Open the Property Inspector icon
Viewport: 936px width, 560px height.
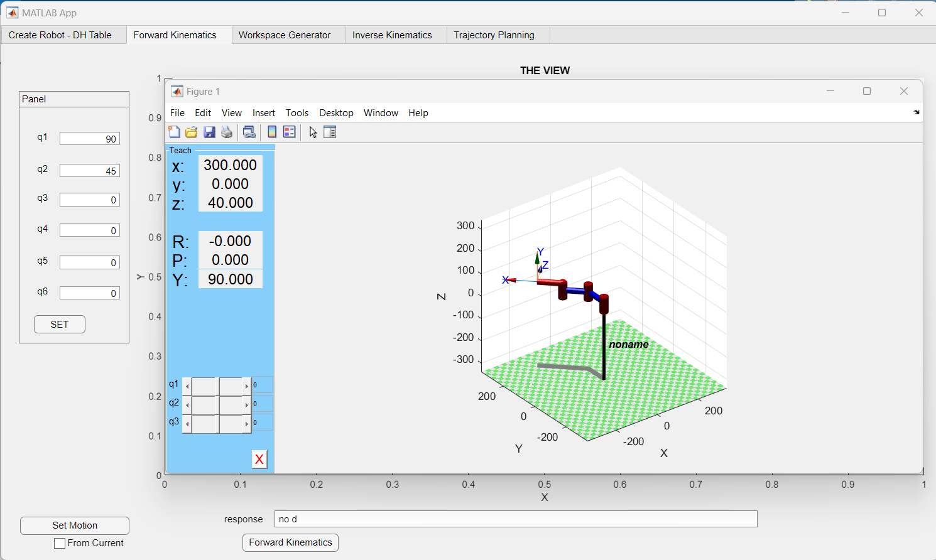330,132
